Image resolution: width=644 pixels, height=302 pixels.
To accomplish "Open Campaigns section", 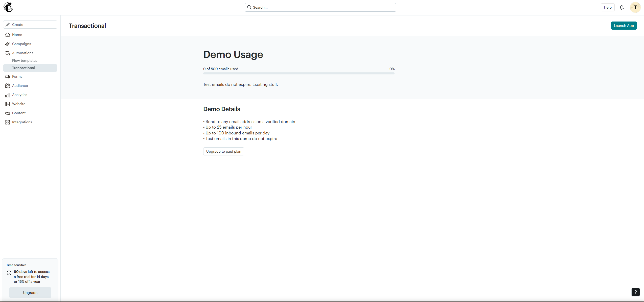I will coord(30,44).
